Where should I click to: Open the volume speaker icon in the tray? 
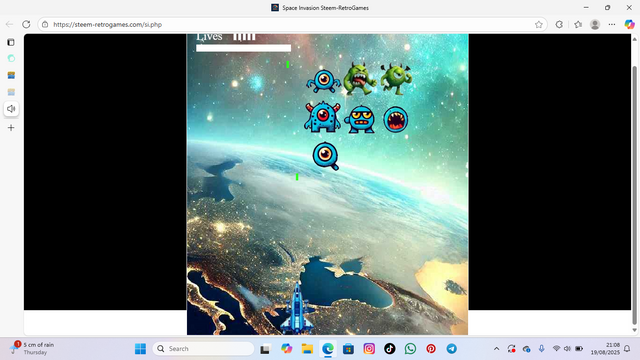tap(567, 349)
